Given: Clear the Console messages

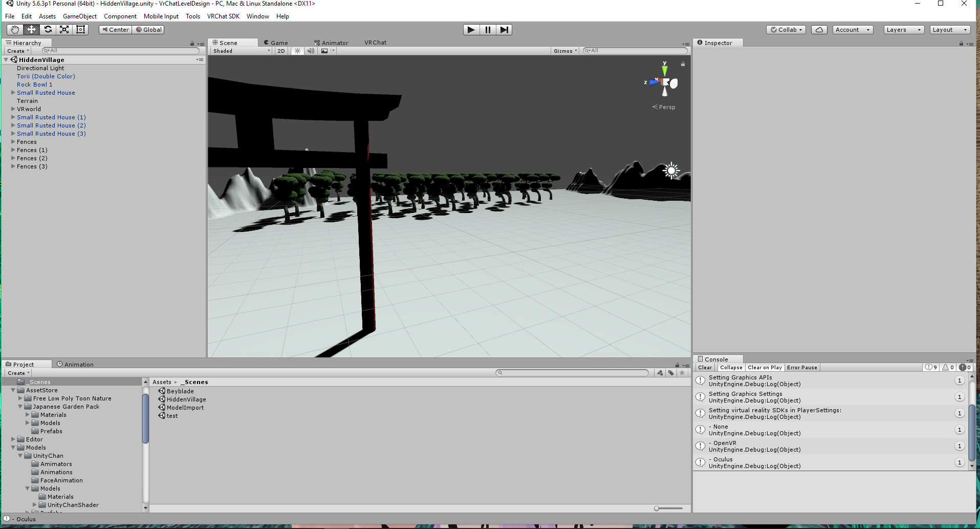Looking at the screenshot, I should [705, 367].
